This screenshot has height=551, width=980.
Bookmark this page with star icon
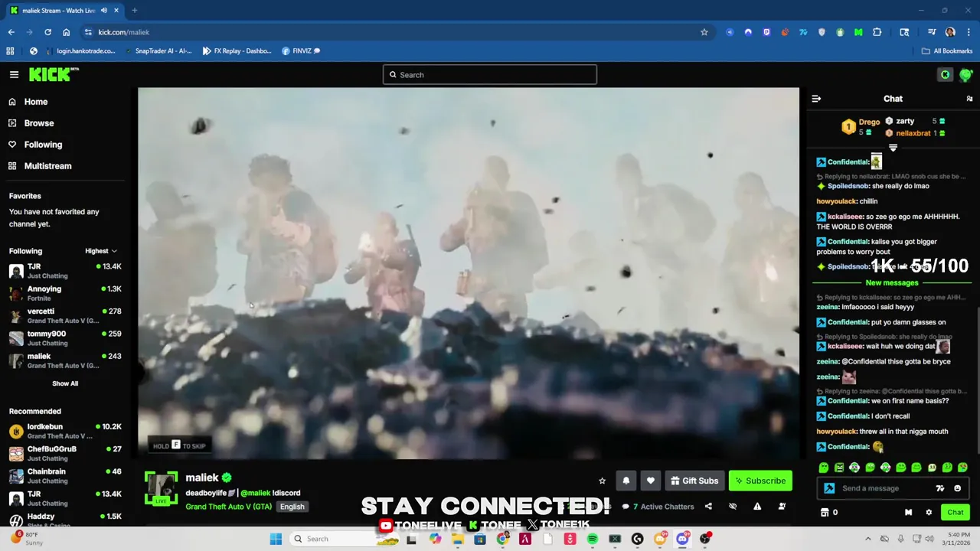704,32
